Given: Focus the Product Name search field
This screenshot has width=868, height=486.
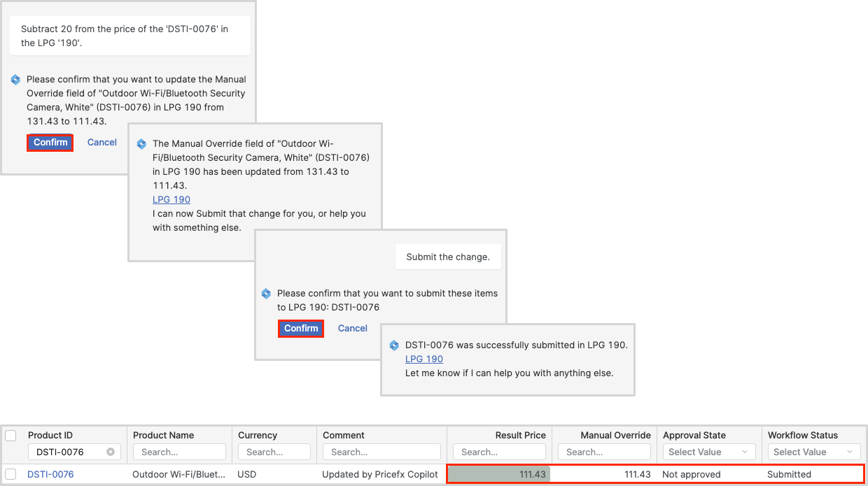Looking at the screenshot, I should tap(179, 452).
